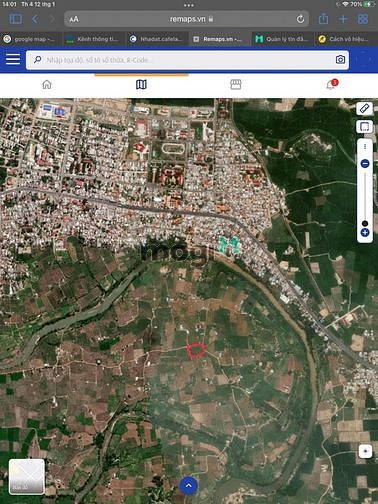Select the Remaps.vn tab
This screenshot has height=504, width=378.
220,39
